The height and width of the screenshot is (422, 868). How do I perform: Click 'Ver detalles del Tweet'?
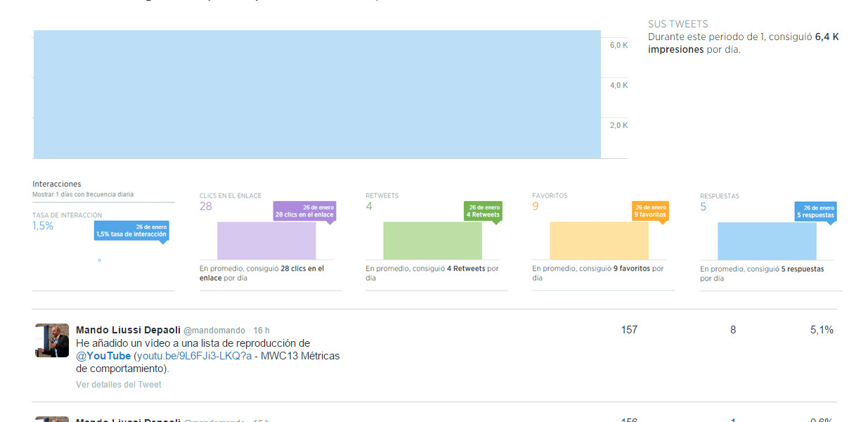119,385
